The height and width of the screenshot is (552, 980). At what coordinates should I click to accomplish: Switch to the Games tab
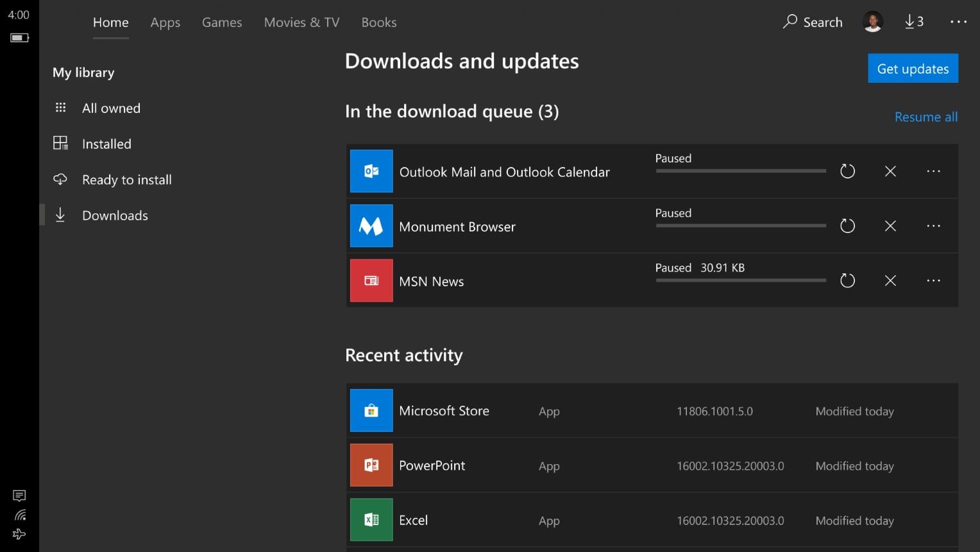pos(222,22)
